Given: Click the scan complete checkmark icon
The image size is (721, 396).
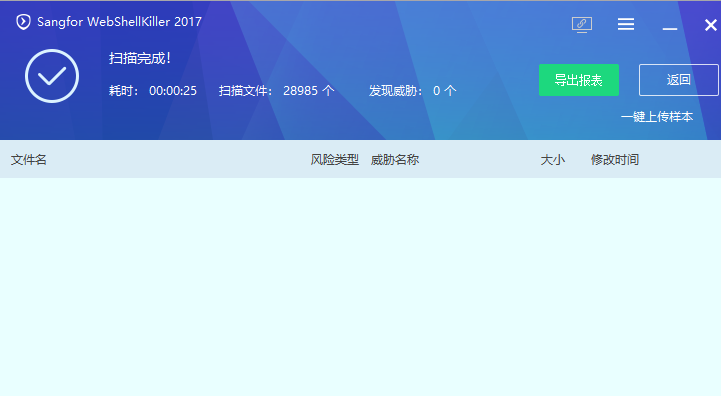Looking at the screenshot, I should tap(52, 76).
